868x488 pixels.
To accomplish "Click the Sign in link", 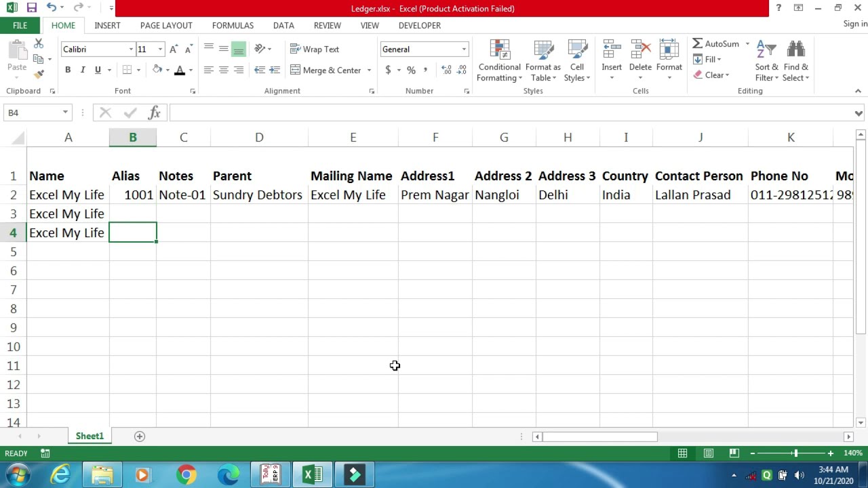I will coord(855,24).
